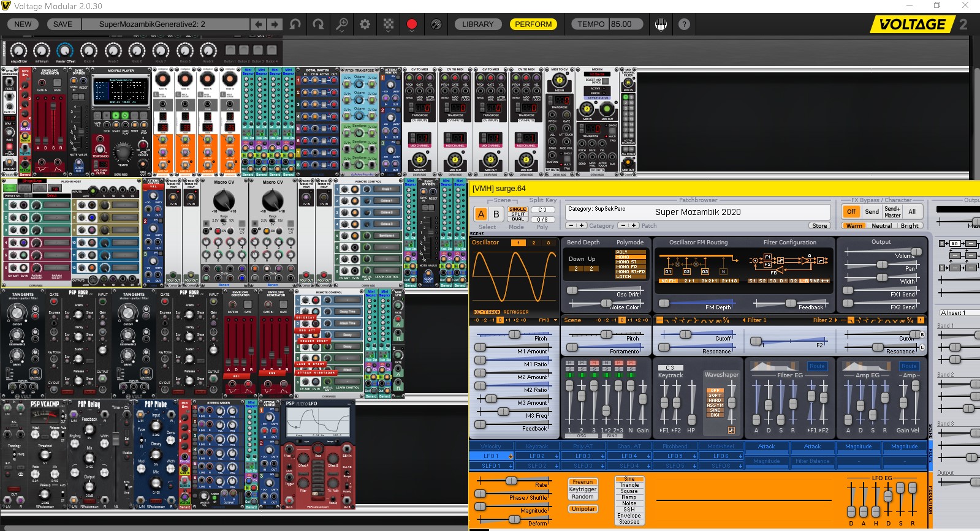
Task: Select Neutral character in Surge
Action: 881,225
